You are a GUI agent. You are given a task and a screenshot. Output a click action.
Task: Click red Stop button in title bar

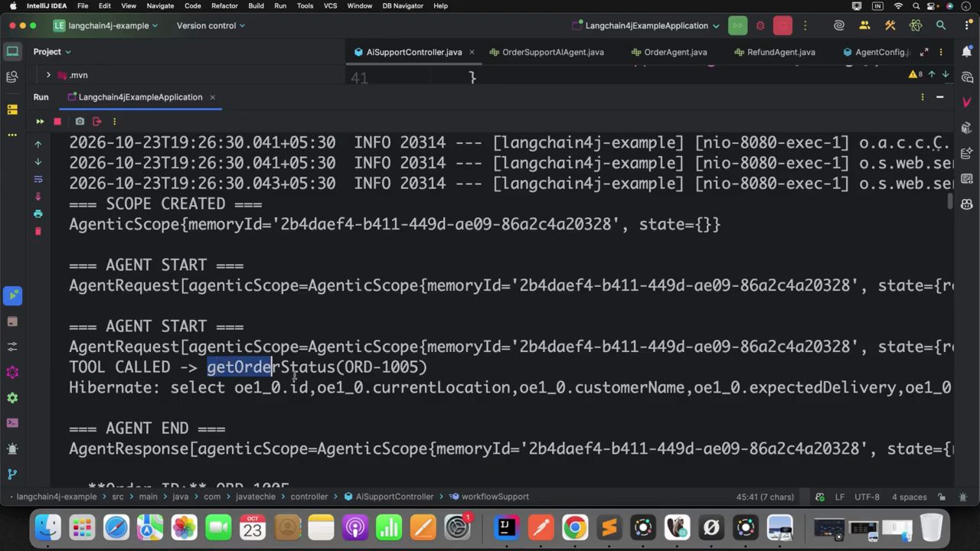pyautogui.click(x=782, y=25)
